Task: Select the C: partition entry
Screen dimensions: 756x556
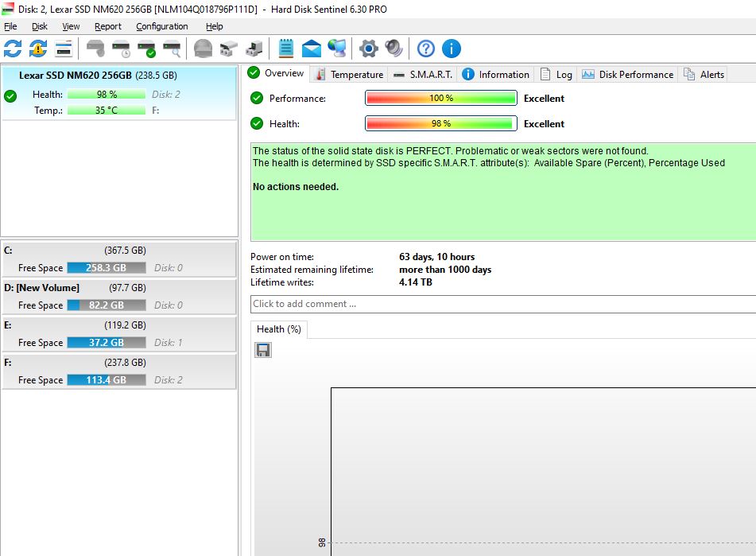Action: [119, 259]
